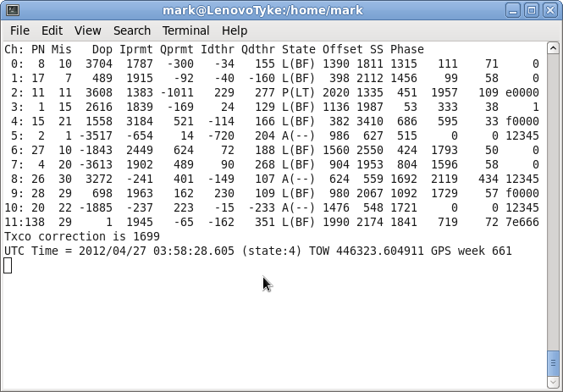Open the Search menu
563x392 pixels.
(x=131, y=30)
